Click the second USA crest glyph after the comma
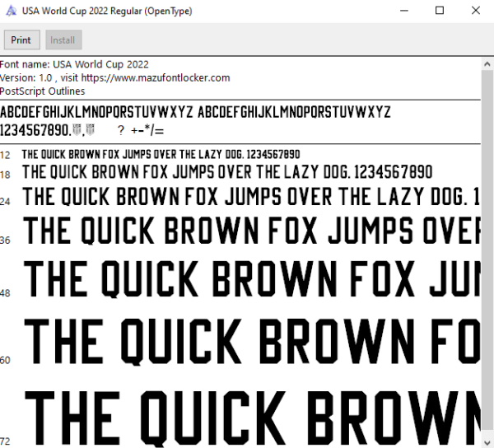 [90, 129]
